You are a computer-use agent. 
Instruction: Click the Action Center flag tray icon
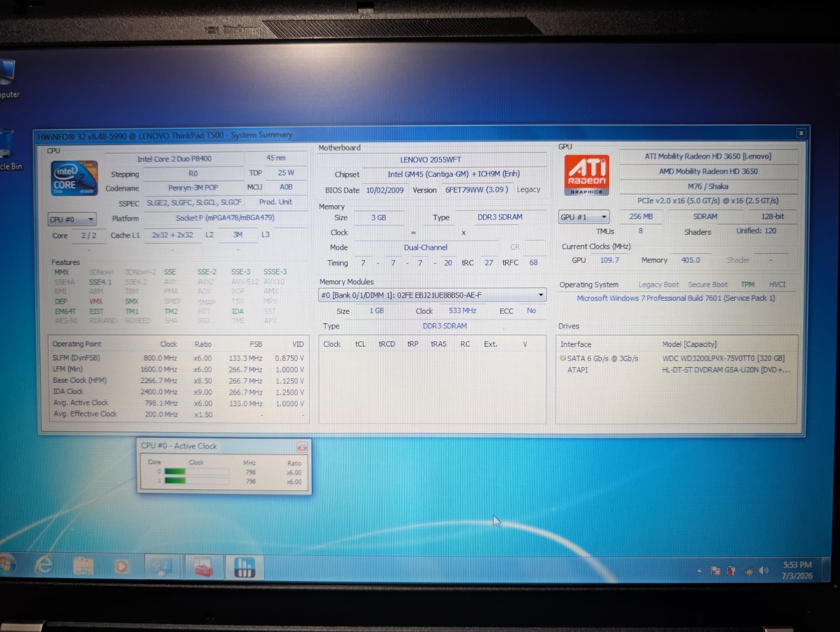coord(715,571)
